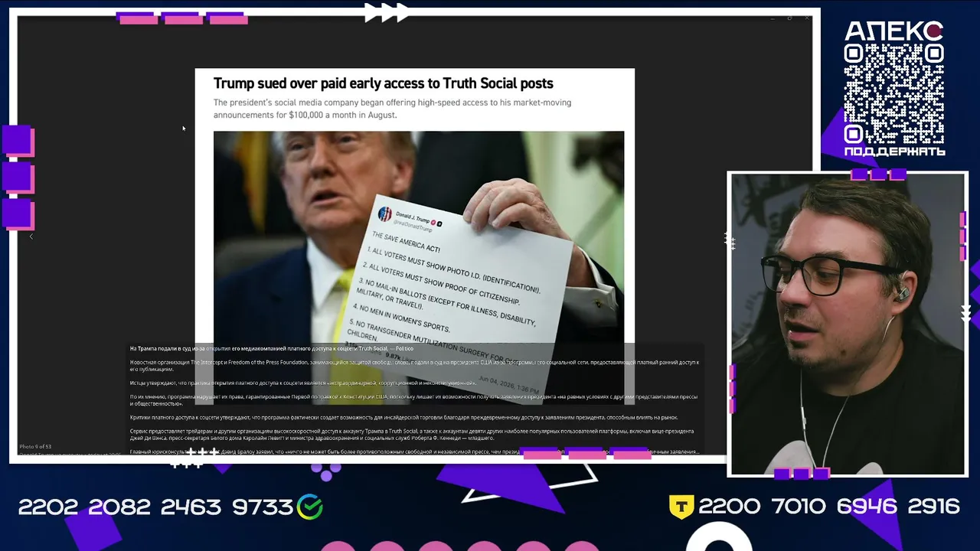The width and height of the screenshot is (980, 551).
Task: Click the caption paragraph starting 'Сервис предоставляет трейдерам'
Action: [x=412, y=434]
